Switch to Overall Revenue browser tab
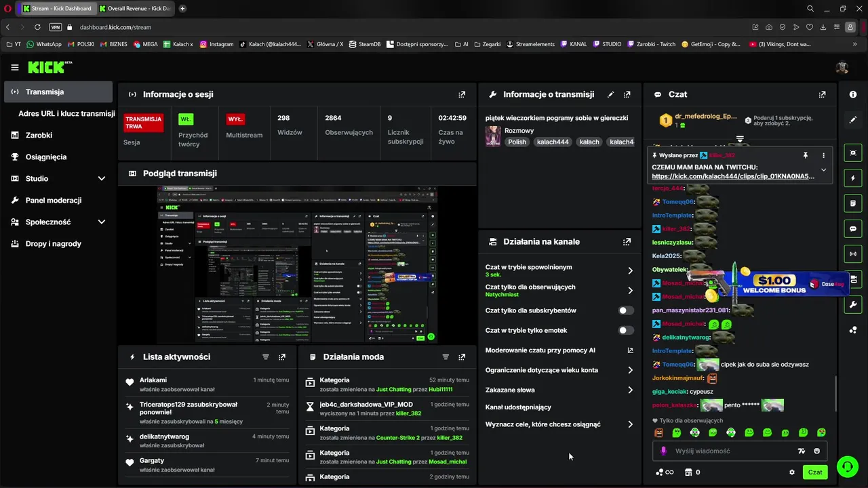Viewport: 868px width, 488px height. point(135,9)
